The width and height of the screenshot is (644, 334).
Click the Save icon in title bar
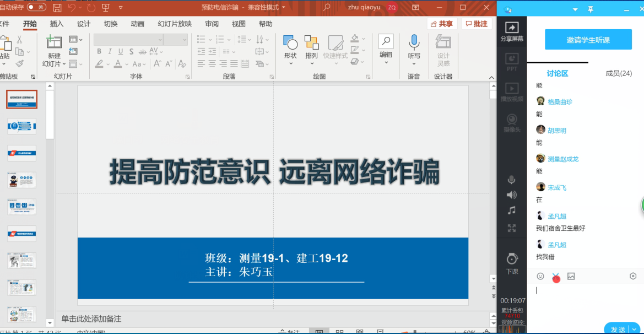point(57,8)
